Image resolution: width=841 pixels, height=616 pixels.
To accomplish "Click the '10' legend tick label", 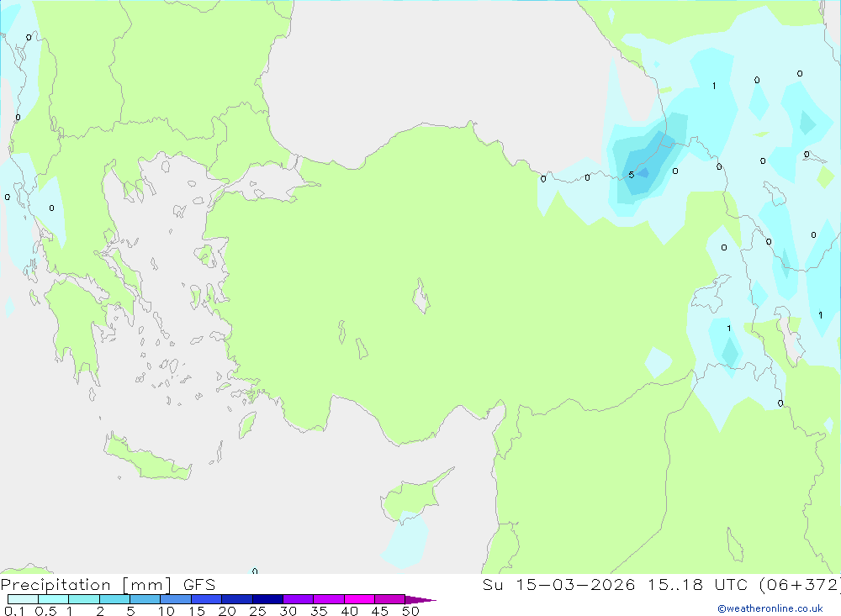I will 167,611.
